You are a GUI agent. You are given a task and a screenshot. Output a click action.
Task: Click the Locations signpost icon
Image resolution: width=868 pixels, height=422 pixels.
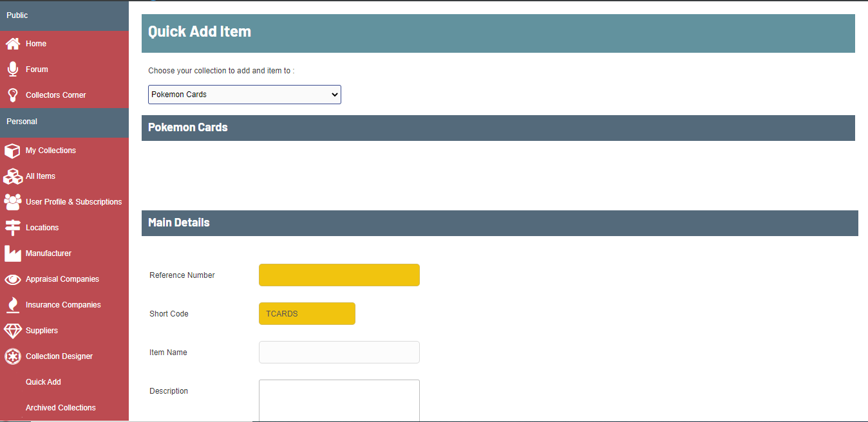13,228
